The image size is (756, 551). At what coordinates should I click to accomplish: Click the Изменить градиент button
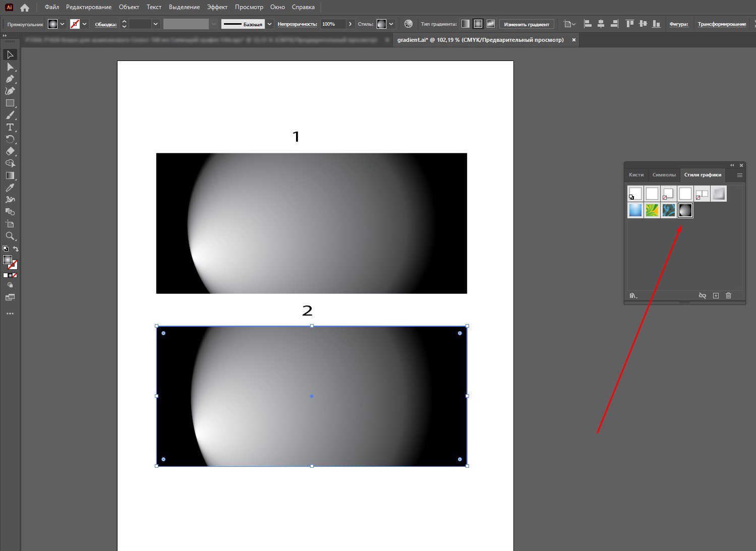coord(527,24)
